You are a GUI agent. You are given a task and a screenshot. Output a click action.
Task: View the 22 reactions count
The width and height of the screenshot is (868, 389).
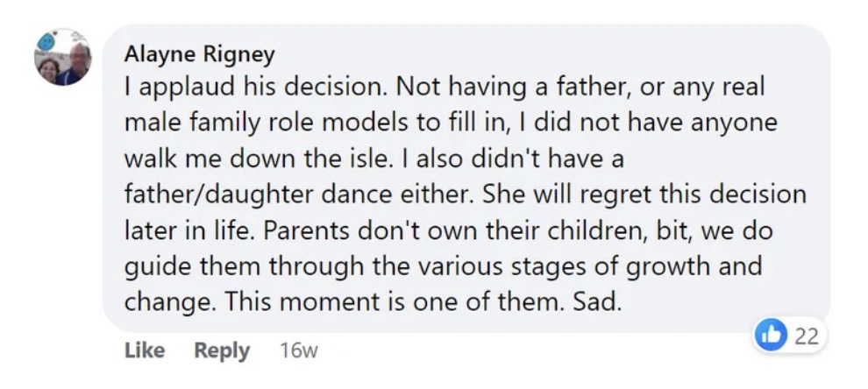[x=806, y=336]
